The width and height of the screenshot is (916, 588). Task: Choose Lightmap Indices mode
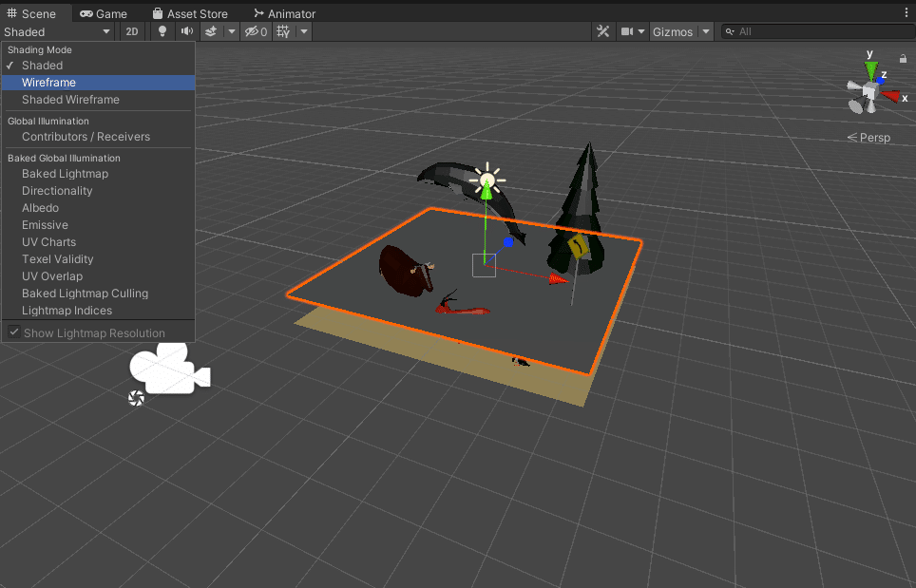pyautogui.click(x=98, y=310)
